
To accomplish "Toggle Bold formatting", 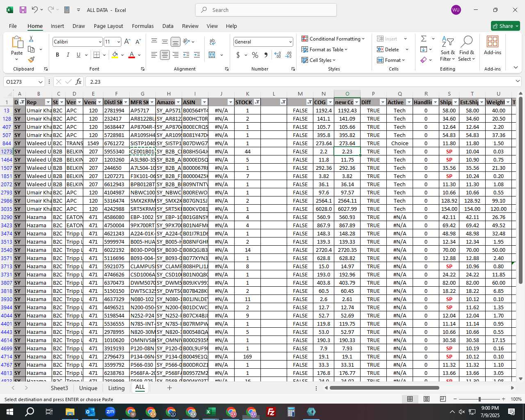I will coord(57,55).
